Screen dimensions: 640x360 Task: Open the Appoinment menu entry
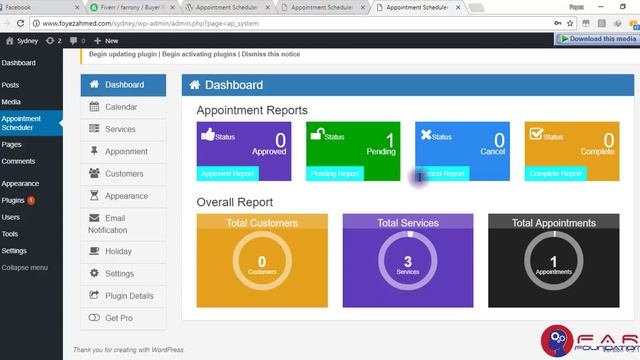123,151
